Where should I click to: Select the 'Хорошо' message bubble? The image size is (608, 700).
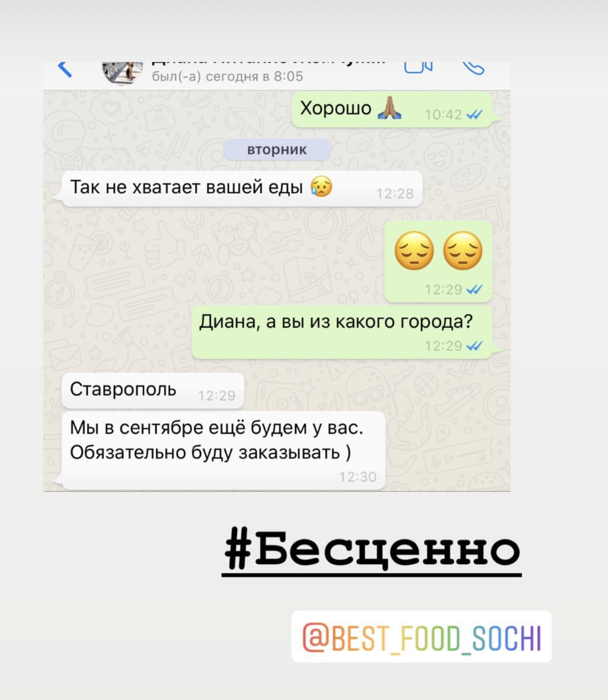coord(393,109)
